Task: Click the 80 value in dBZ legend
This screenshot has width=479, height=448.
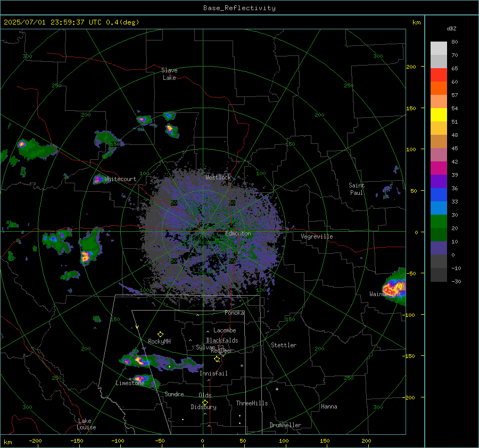Action: 455,42
